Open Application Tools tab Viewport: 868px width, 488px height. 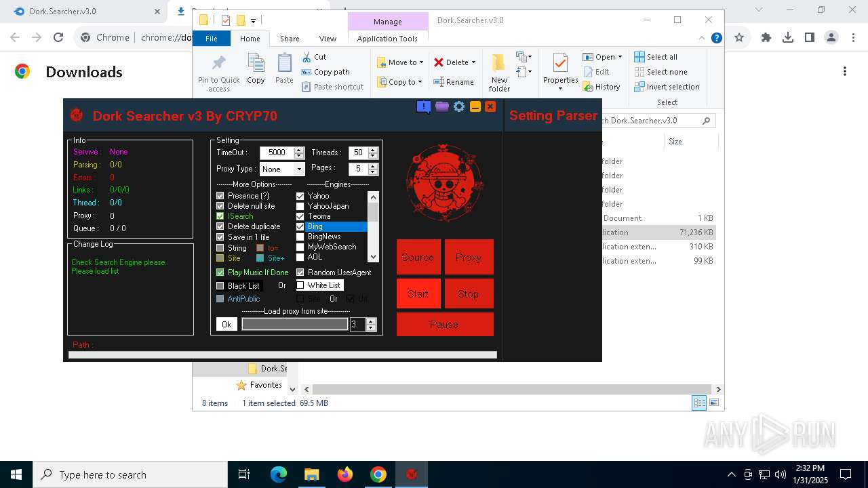coord(387,39)
